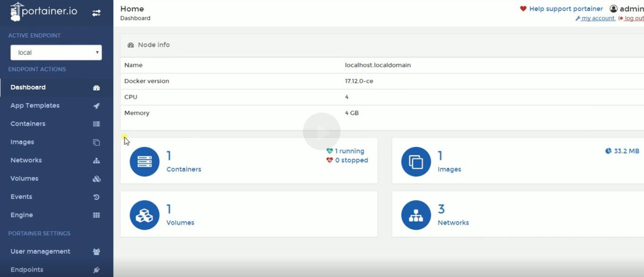Click the blue Containers circle icon tile
644x277 pixels.
(145, 162)
